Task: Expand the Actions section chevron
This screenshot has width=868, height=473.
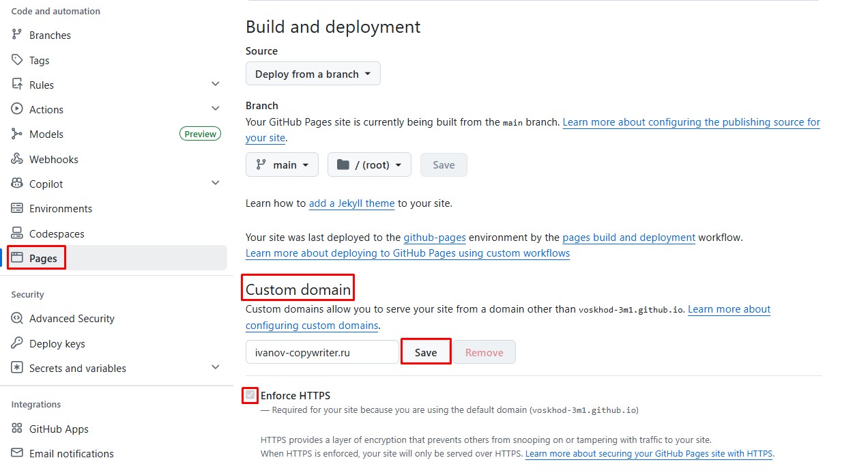Action: click(216, 109)
